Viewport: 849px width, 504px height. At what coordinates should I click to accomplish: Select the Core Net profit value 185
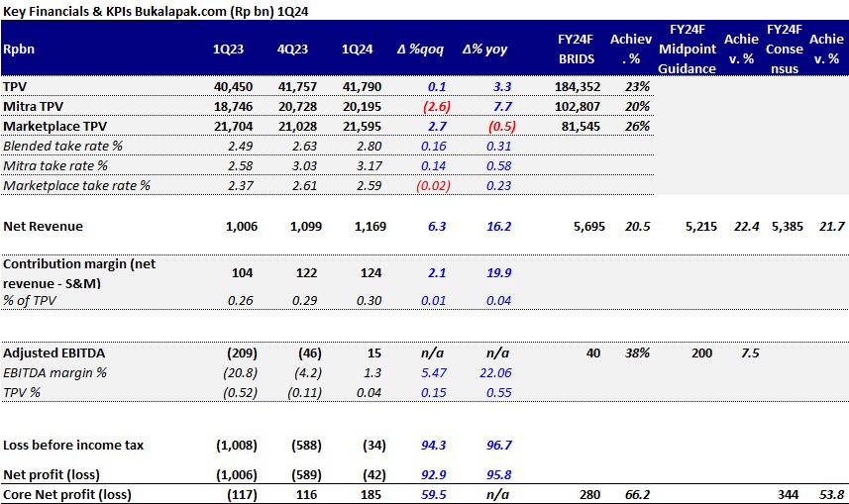pos(371,495)
